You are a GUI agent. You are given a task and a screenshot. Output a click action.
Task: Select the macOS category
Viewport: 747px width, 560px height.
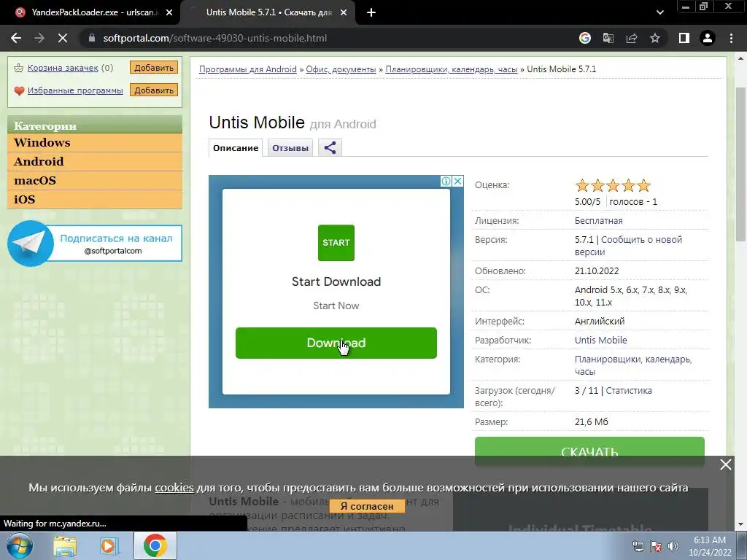(95, 181)
